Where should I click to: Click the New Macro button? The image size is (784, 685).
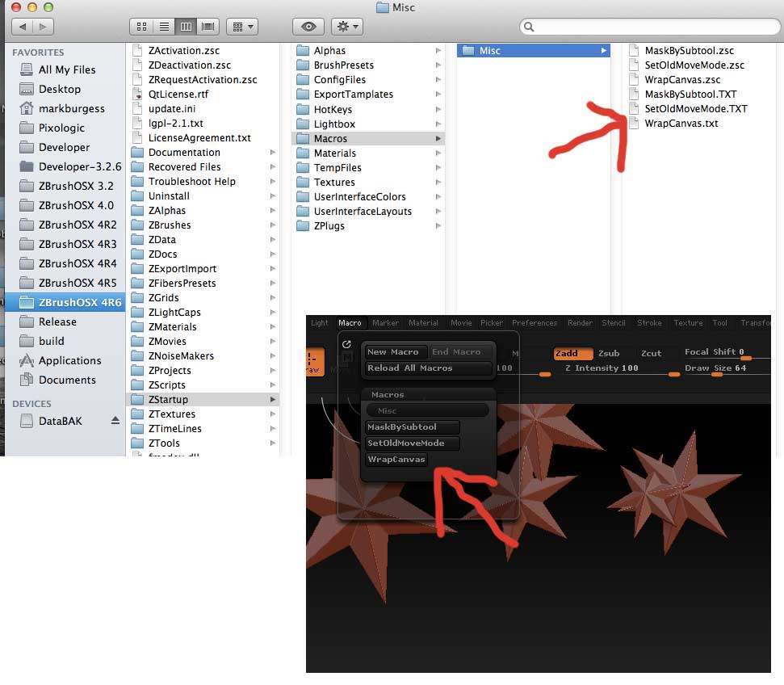tap(395, 351)
